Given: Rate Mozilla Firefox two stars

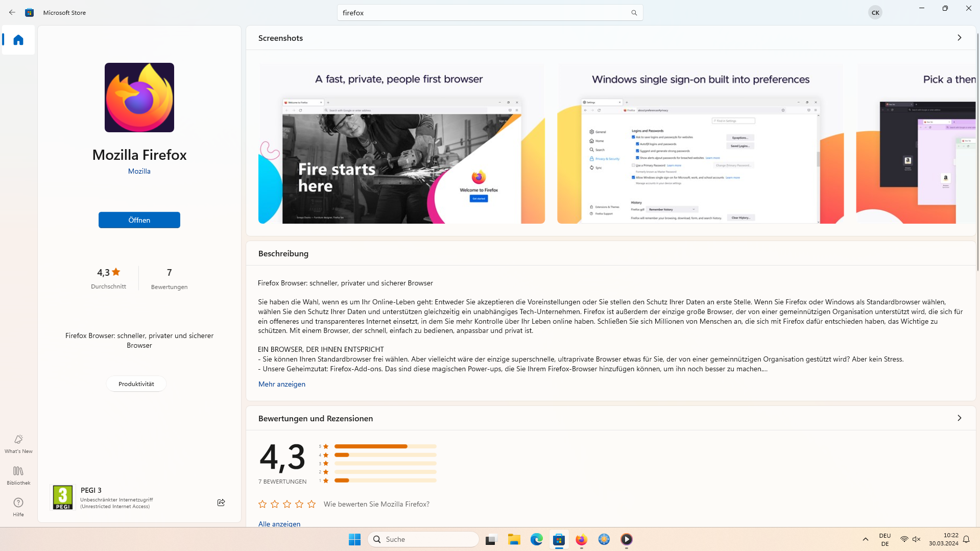Looking at the screenshot, I should coord(275,504).
